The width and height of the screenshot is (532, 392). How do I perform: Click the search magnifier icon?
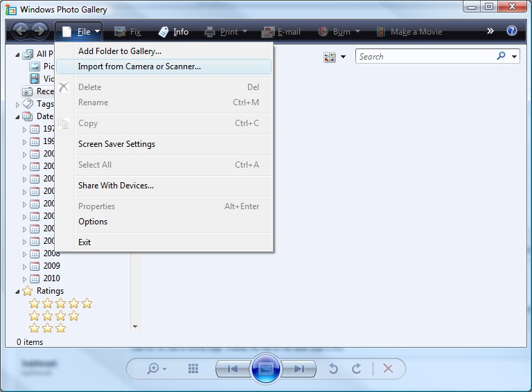[501, 55]
